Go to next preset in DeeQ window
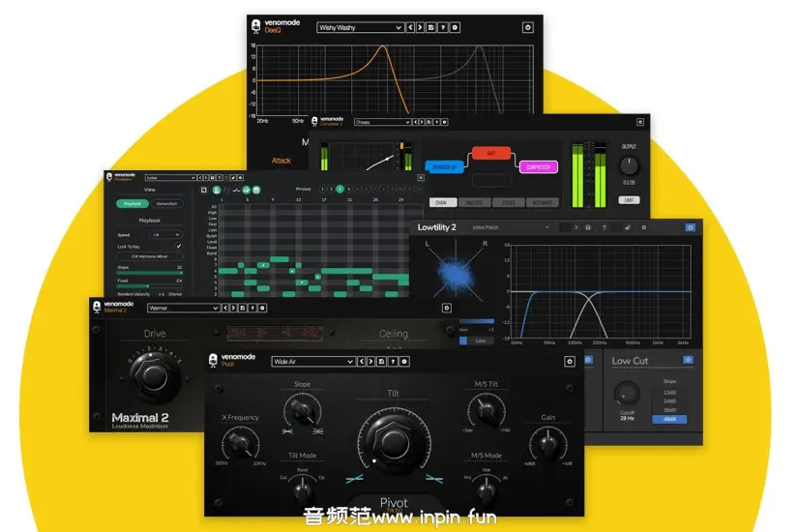Image resolution: width=798 pixels, height=532 pixels. 421,27
